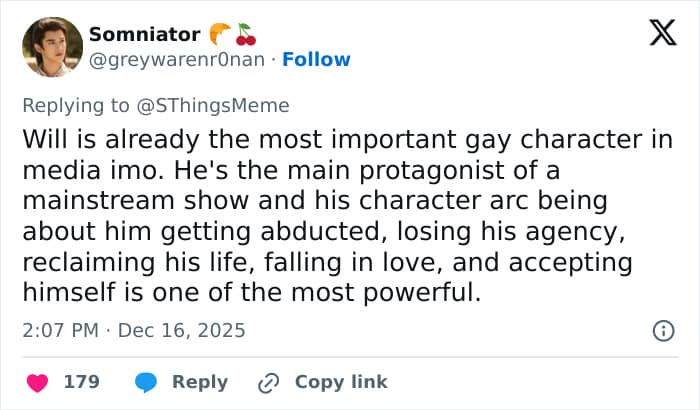Image resolution: width=700 pixels, height=410 pixels.
Task: Click the Dec 16, 2025 date
Action: [181, 330]
